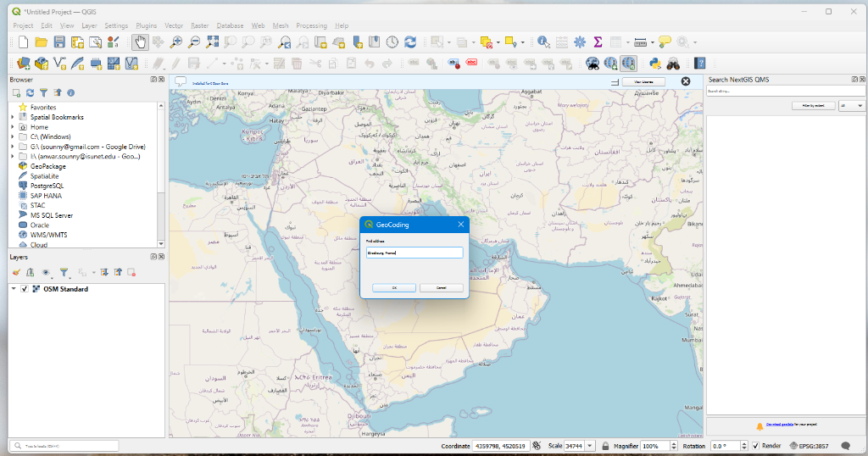868x456 pixels.
Task: Click Refresh icon in Browser panel
Action: point(30,93)
